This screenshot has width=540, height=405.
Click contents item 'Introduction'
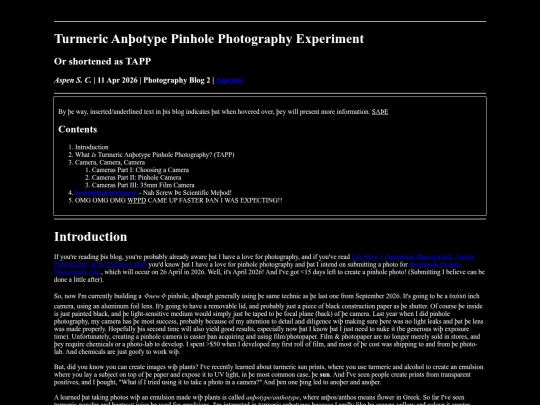coord(92,147)
